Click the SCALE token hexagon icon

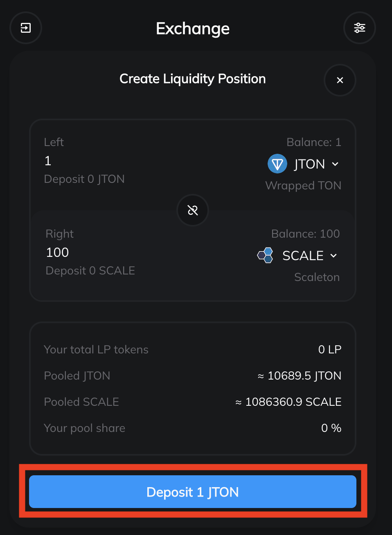click(265, 256)
